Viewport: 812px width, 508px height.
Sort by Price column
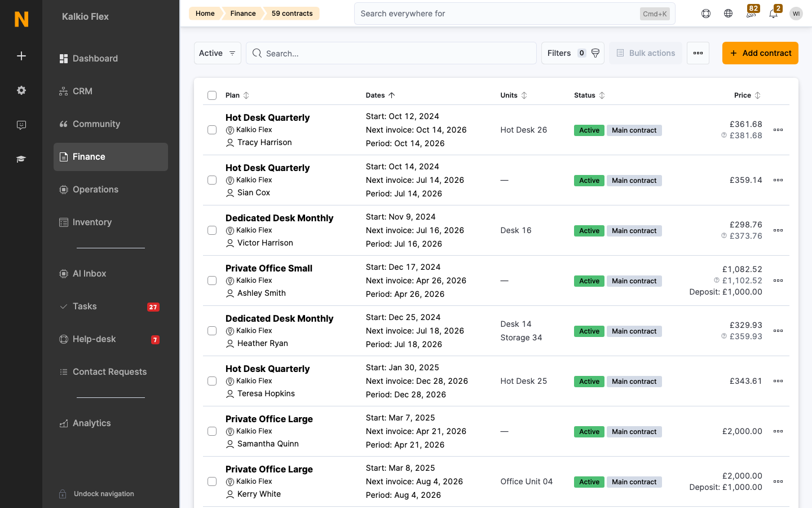748,95
